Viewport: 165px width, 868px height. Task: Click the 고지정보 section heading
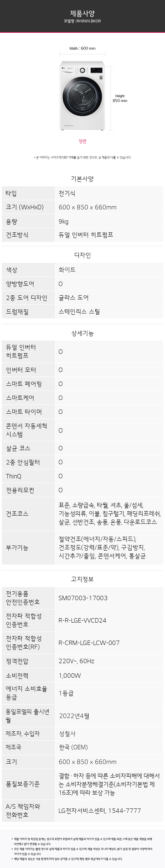82,579
